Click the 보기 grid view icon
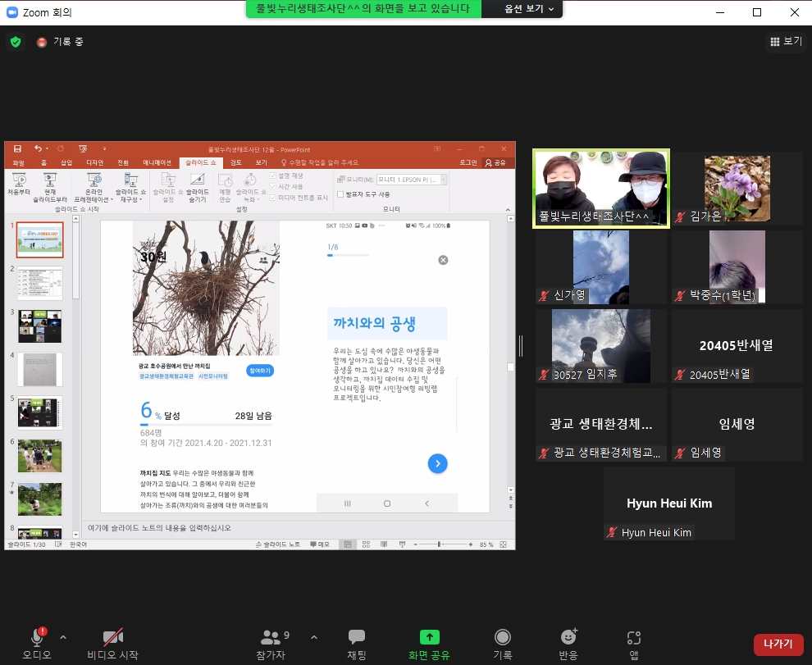812x665 pixels. click(775, 42)
